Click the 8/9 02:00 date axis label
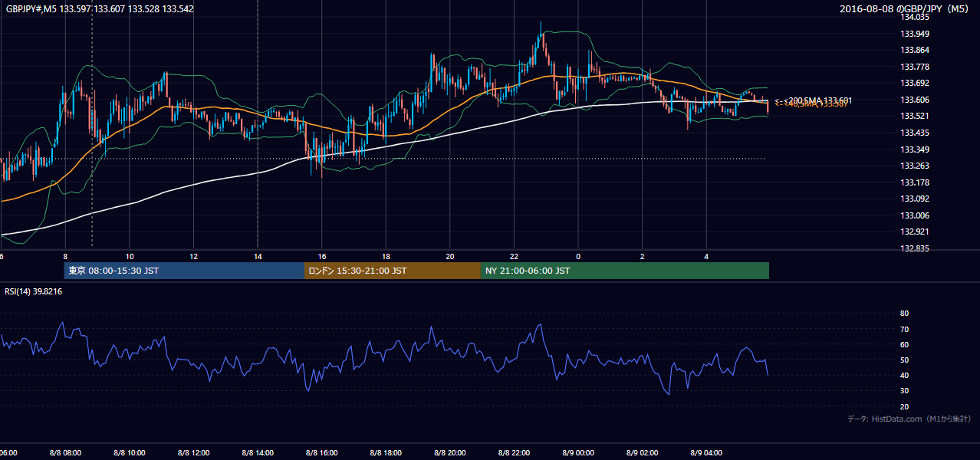 643,453
